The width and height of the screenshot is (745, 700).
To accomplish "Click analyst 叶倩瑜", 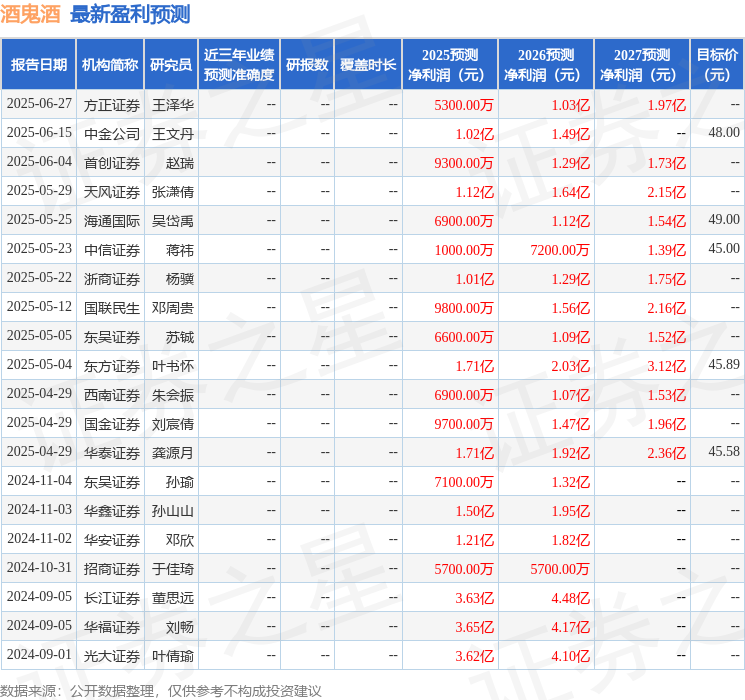I will pos(172,656).
